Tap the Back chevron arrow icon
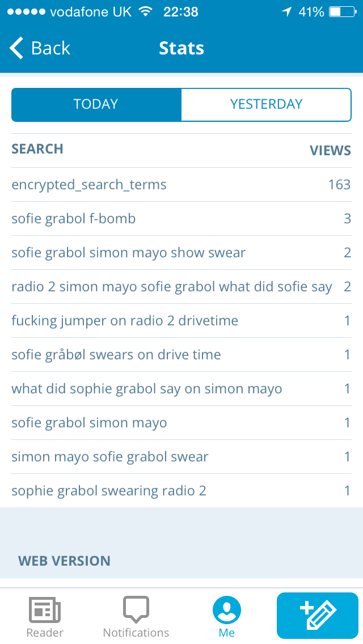Screen dimensions: 363x644 click(17, 48)
